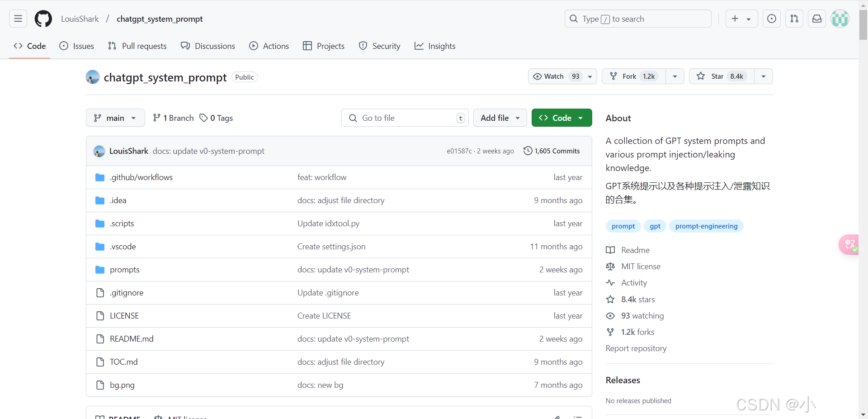868x419 pixels.
Task: Click the page vertical scrollbar thumb
Action: 863,25
